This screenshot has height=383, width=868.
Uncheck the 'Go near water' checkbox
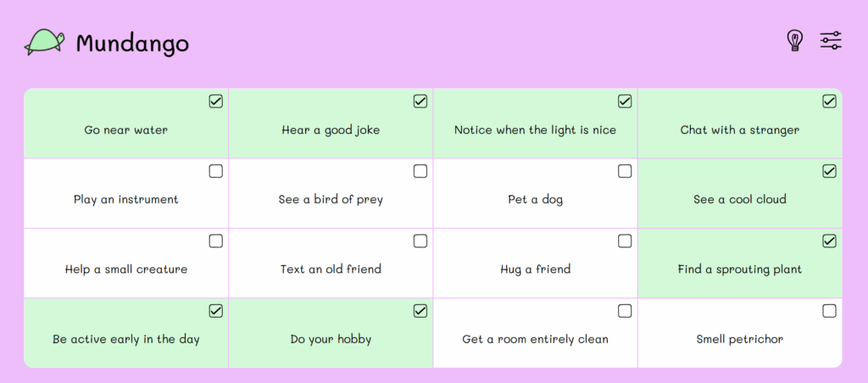[x=216, y=102]
